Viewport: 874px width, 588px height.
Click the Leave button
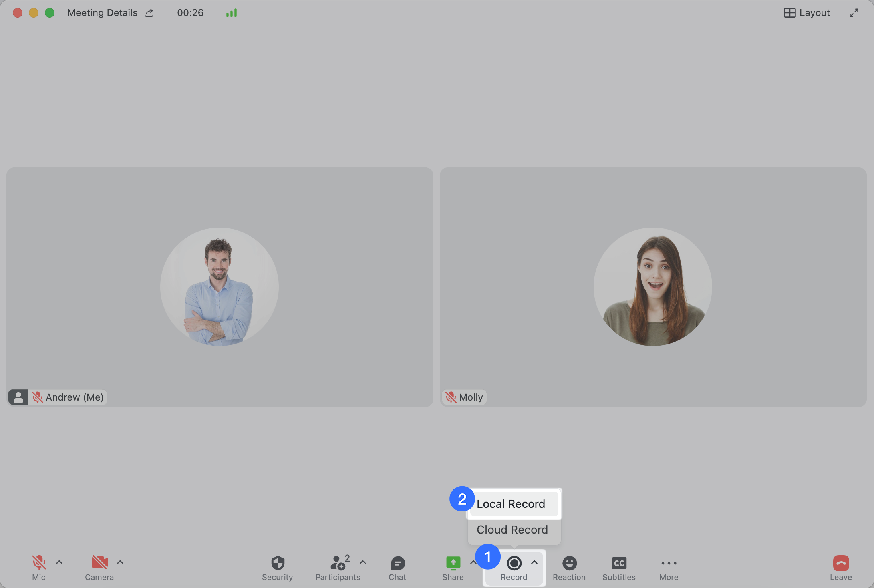(x=840, y=563)
